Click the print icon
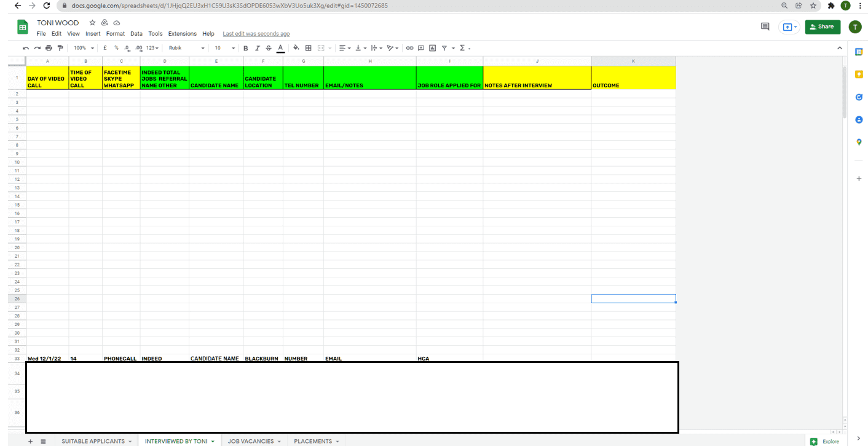This screenshot has height=446, width=868. click(x=49, y=48)
